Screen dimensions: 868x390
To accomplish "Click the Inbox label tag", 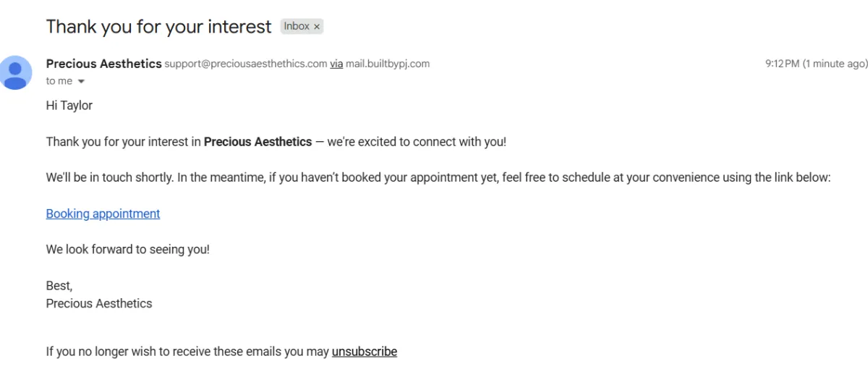I will 297,27.
